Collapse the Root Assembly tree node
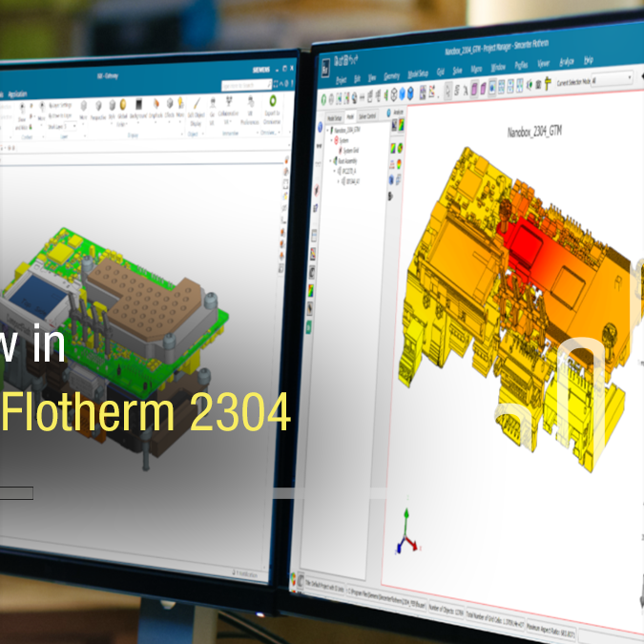 coord(331,161)
